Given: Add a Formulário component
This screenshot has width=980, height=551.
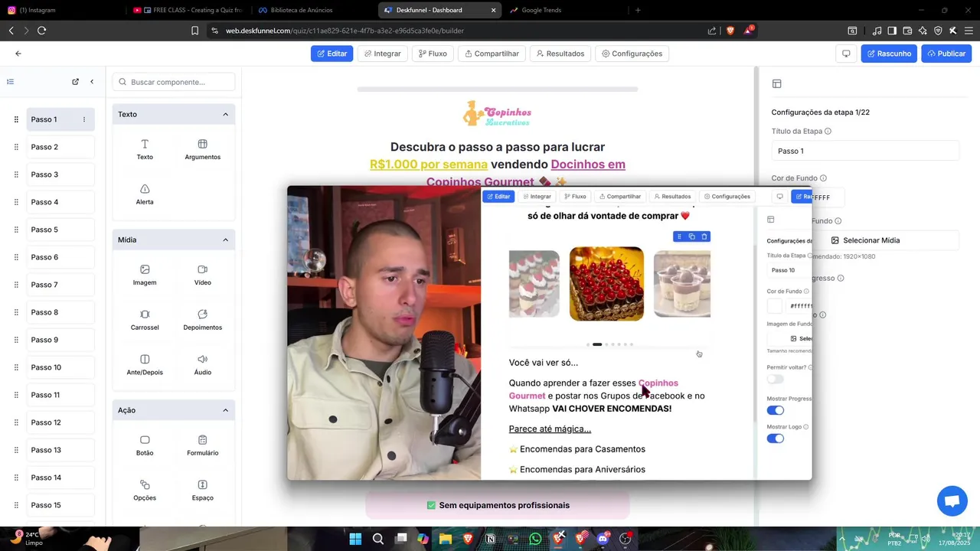Looking at the screenshot, I should pyautogui.click(x=202, y=445).
